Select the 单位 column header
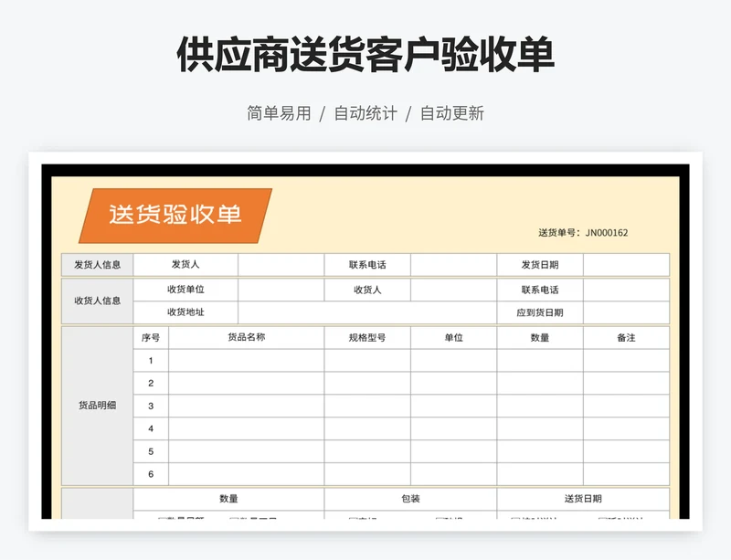The height and width of the screenshot is (560, 731). pyautogui.click(x=453, y=338)
